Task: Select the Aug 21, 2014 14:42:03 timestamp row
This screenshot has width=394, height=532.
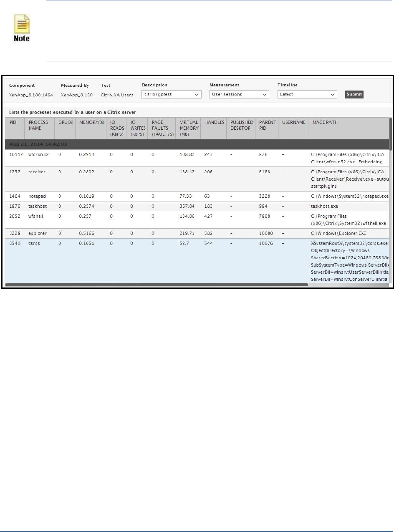Action: (197, 144)
